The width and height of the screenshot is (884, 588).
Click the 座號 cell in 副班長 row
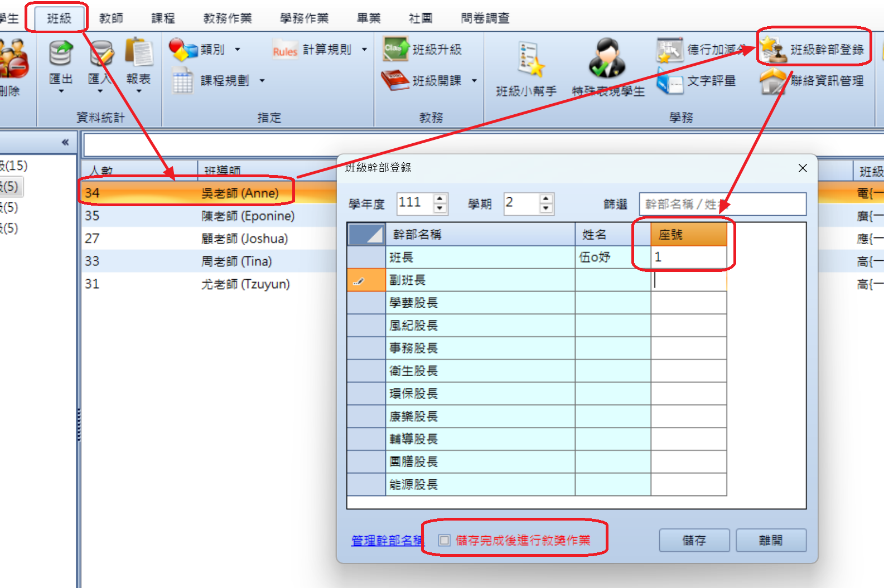coord(689,280)
